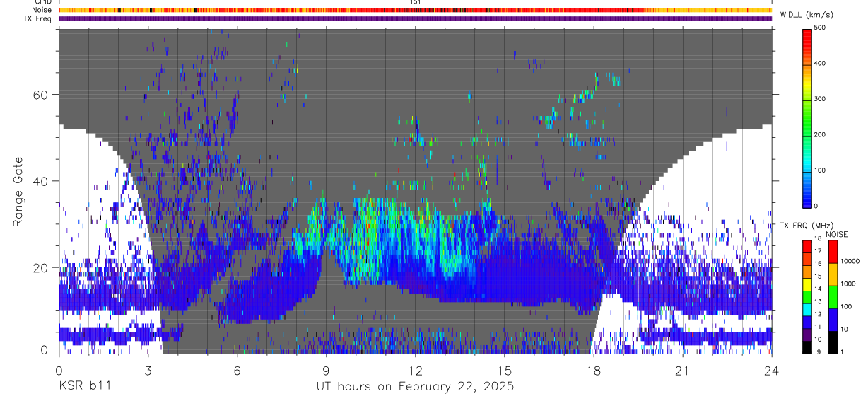Click the 6 tick on the UT hours axis
The image size is (868, 401).
[237, 370]
